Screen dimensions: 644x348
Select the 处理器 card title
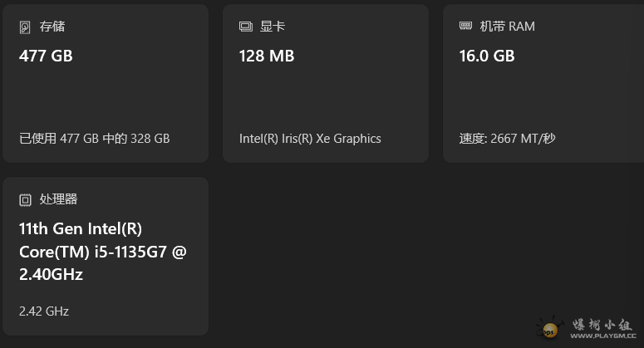pyautogui.click(x=58, y=199)
